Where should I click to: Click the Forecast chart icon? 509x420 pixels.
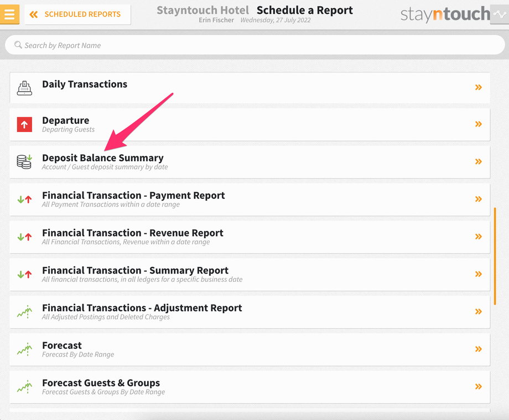[x=24, y=349]
